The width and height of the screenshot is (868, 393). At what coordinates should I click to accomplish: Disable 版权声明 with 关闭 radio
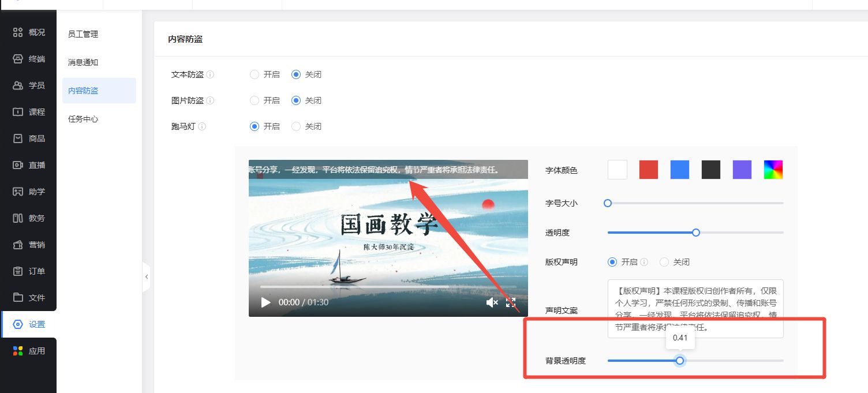coord(664,262)
